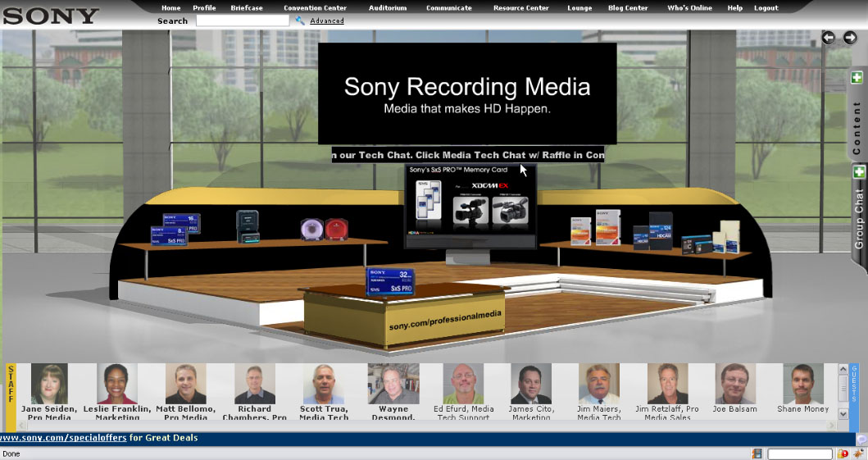868x460 pixels.
Task: Click the search magnifier icon
Action: (299, 20)
